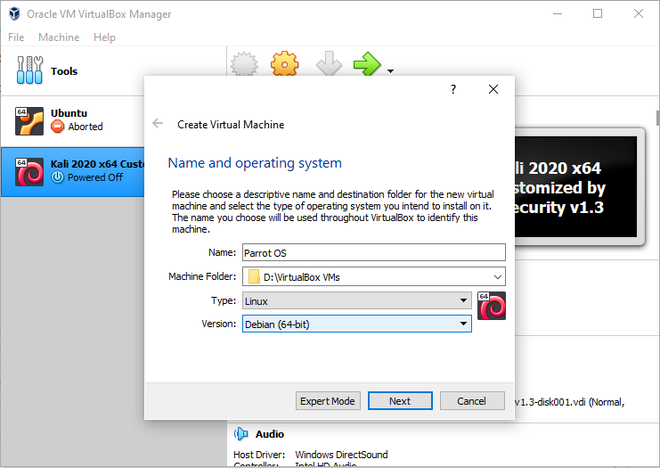Screen dimensions: 660x468
Task: Close the VirtualBox Manager window
Action: [x=638, y=14]
